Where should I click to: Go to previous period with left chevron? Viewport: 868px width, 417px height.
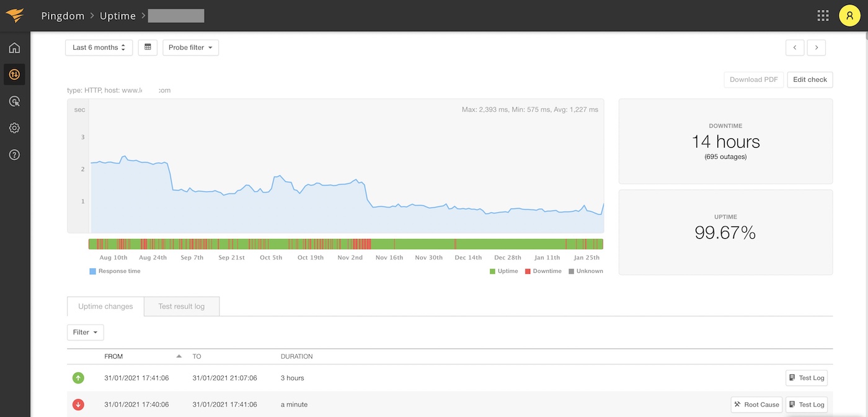coord(795,48)
